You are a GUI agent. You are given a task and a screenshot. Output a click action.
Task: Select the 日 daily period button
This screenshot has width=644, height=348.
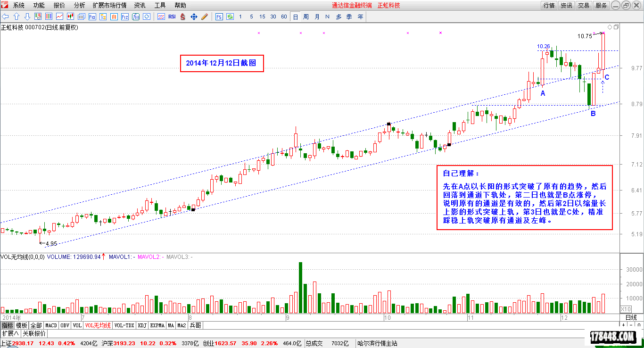pyautogui.click(x=296, y=17)
